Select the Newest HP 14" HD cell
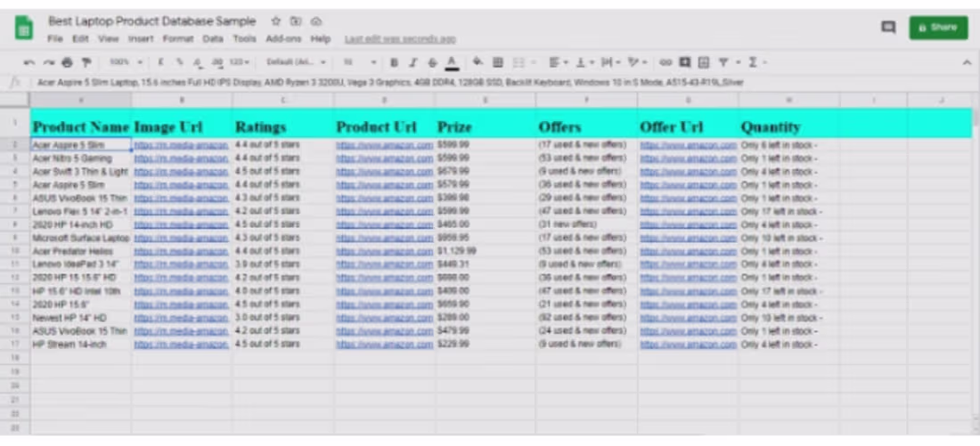 80,318
